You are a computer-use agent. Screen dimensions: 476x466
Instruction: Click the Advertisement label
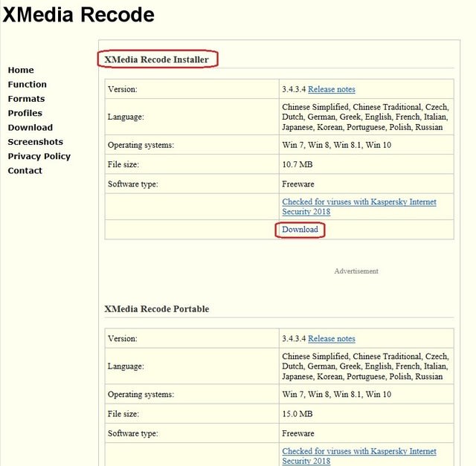pyautogui.click(x=356, y=271)
